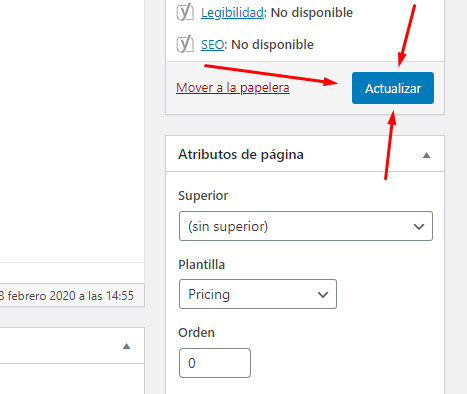Click the No disponible text beside SEO

coord(272,44)
